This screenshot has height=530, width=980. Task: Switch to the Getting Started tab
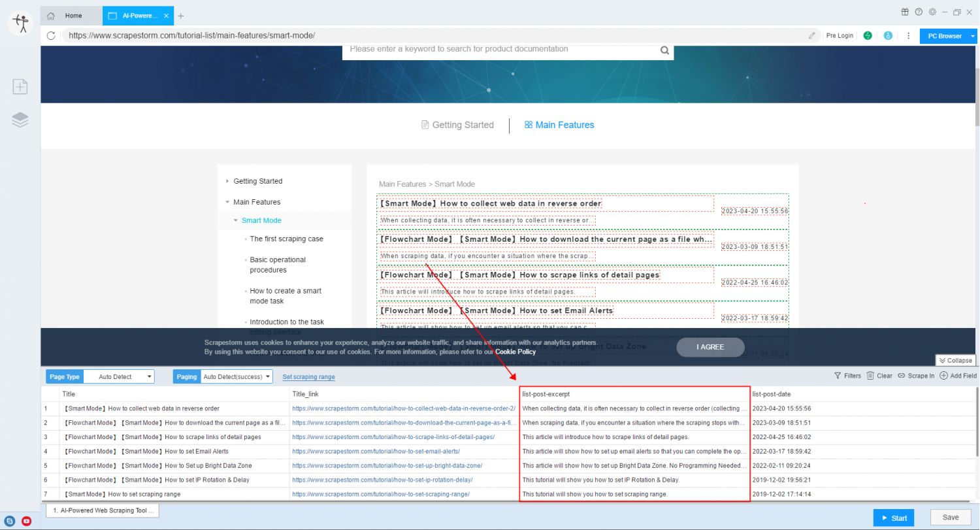pyautogui.click(x=457, y=125)
